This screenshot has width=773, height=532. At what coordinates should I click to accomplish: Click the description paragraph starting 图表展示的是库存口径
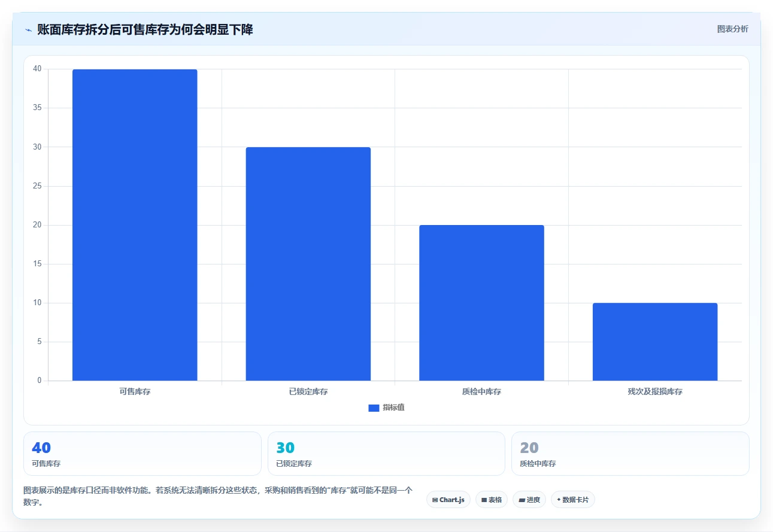[218, 496]
